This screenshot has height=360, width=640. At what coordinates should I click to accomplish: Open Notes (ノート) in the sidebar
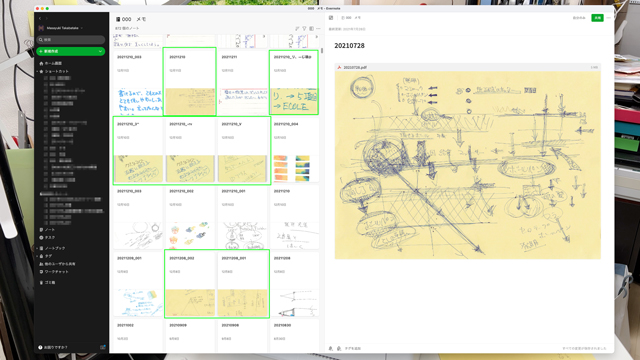pos(47,230)
